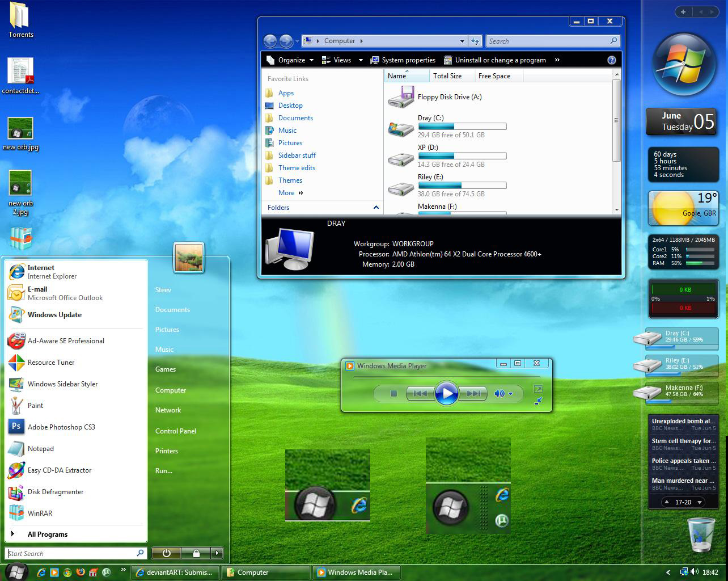Viewport: 728px width, 581px height.
Task: Launch Easy CD-DA Extractor
Action: [x=77, y=470]
